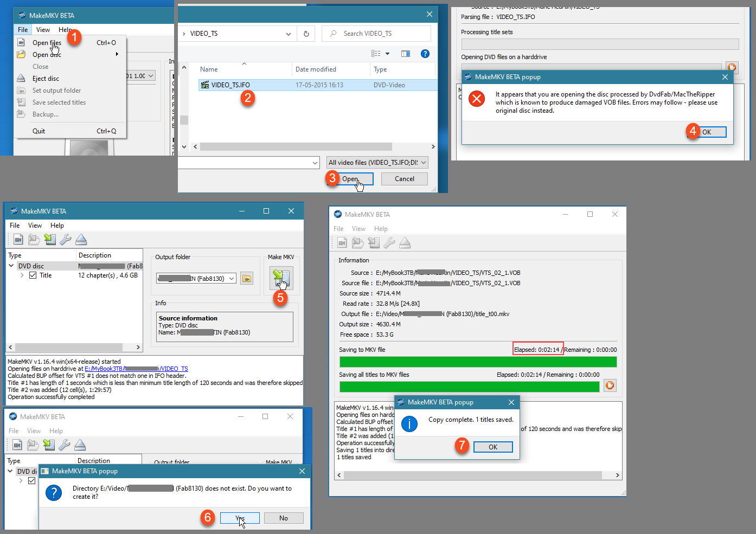The height and width of the screenshot is (534, 756).
Task: Click Save titles toolbar icon behind Directory popup
Action: pyautogui.click(x=49, y=445)
